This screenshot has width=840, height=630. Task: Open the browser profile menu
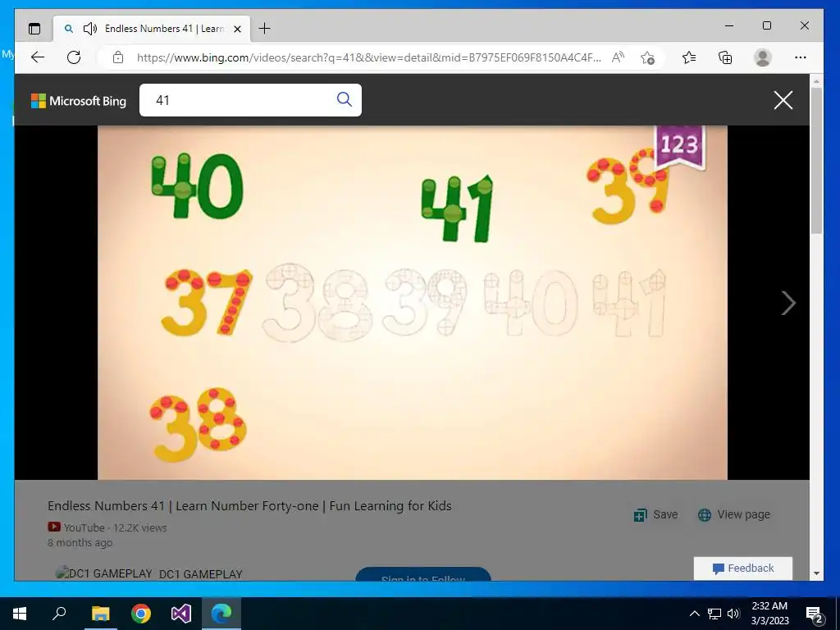point(762,57)
